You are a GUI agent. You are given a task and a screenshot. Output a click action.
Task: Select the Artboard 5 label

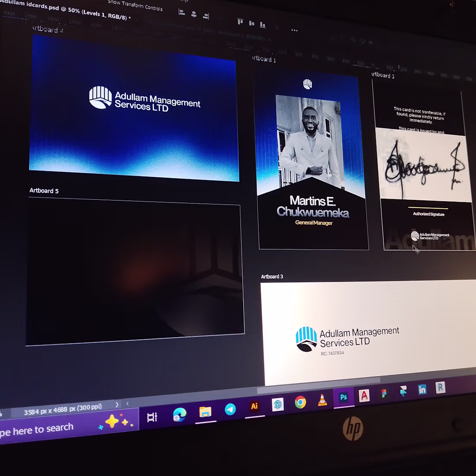click(x=44, y=191)
